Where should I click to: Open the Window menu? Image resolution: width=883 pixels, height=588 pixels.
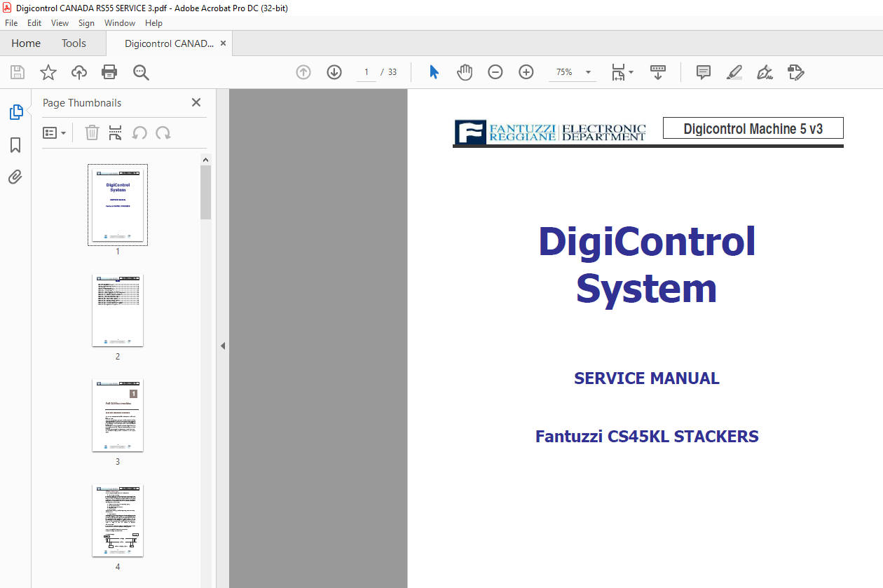coord(120,23)
